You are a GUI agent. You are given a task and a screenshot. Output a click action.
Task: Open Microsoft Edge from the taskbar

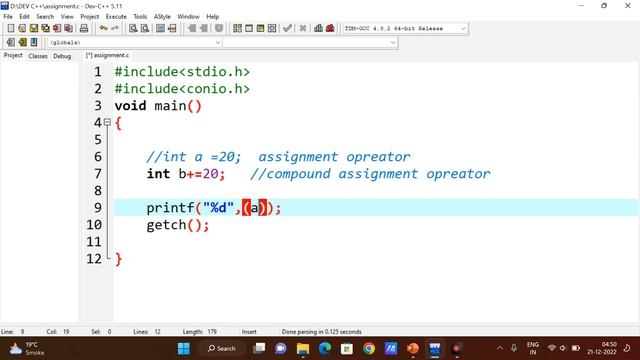[325, 349]
